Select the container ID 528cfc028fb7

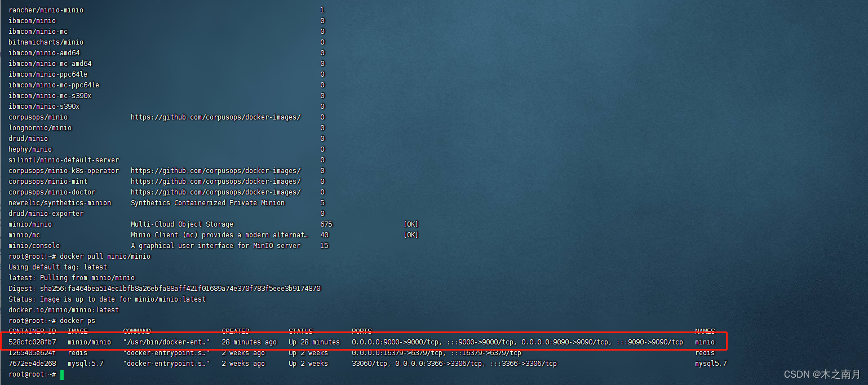point(32,342)
